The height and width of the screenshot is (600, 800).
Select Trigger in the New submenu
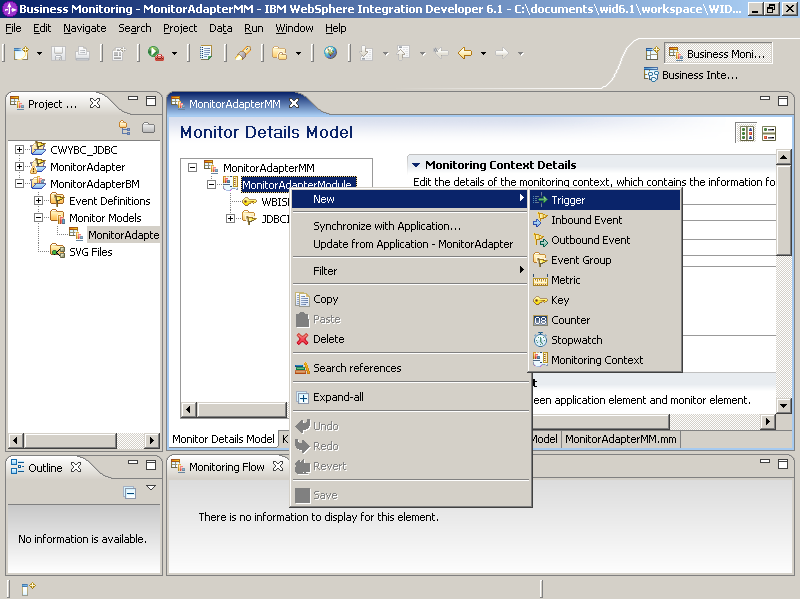[605, 200]
